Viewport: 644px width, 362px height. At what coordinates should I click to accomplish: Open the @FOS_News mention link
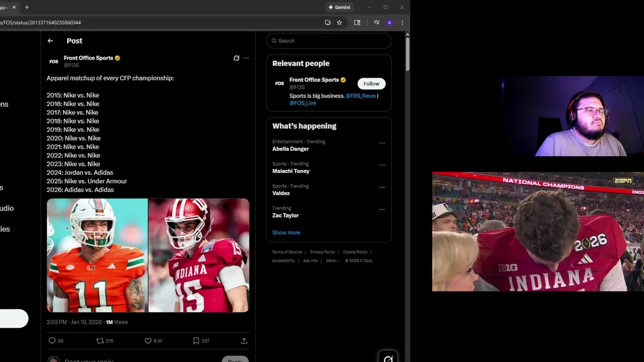tap(361, 96)
